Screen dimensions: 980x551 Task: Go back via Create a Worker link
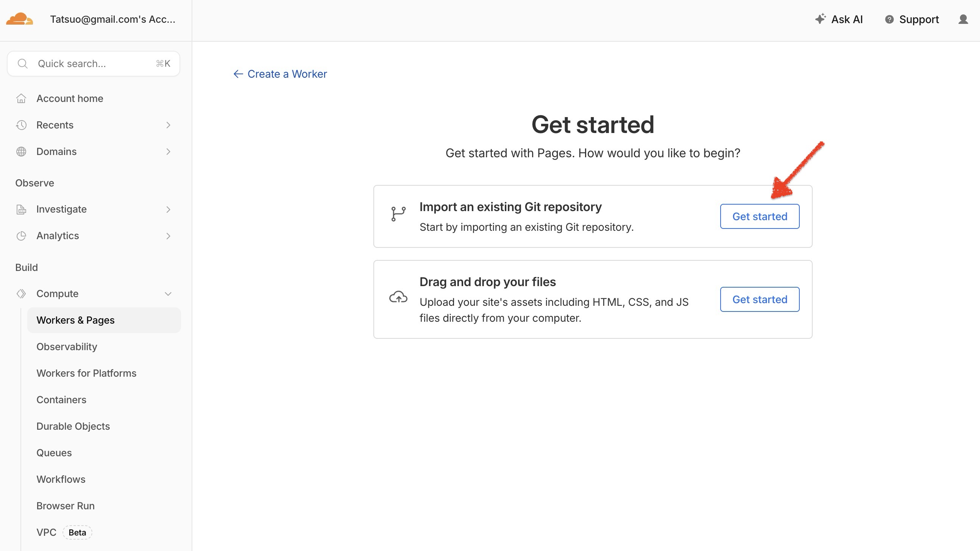tap(287, 74)
